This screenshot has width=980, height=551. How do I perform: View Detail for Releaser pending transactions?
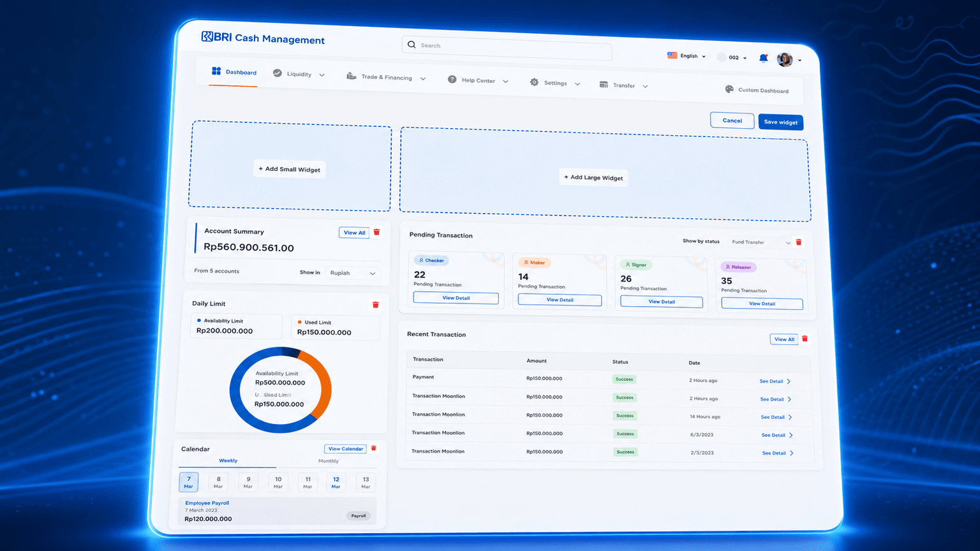762,304
